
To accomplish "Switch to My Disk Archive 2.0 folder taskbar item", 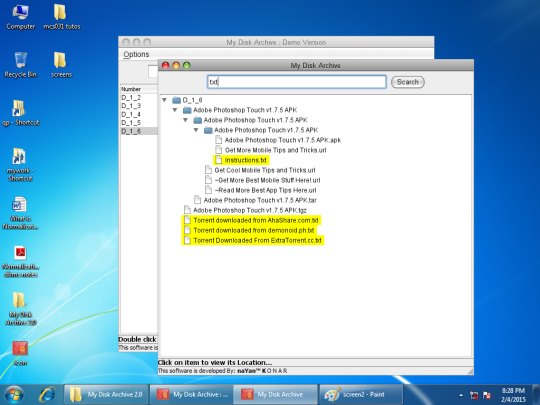I will [106, 395].
